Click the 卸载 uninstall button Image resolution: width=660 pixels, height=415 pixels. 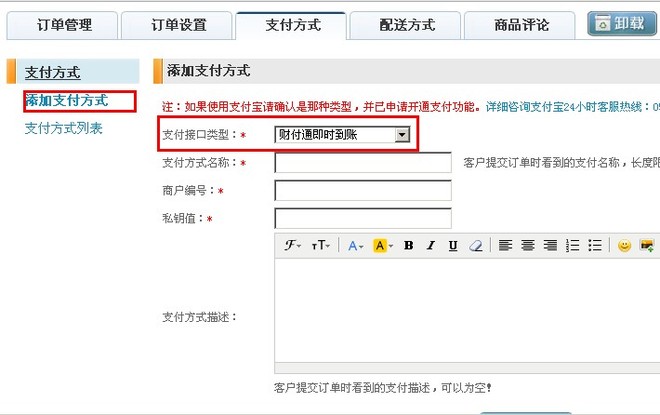tap(621, 25)
